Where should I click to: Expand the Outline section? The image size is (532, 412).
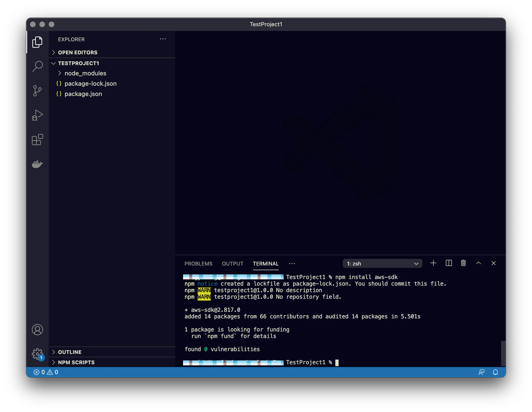[112, 352]
